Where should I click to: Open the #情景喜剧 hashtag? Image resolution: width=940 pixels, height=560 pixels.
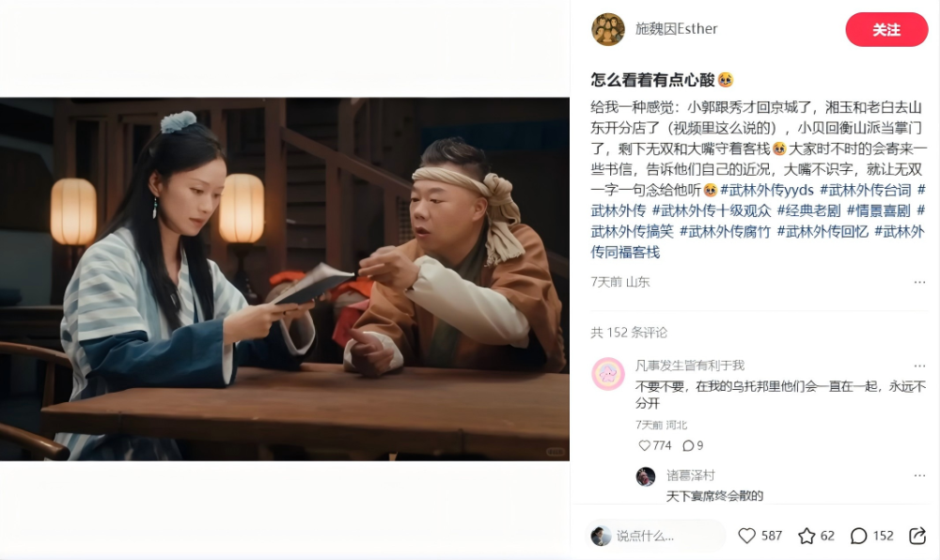(x=878, y=210)
